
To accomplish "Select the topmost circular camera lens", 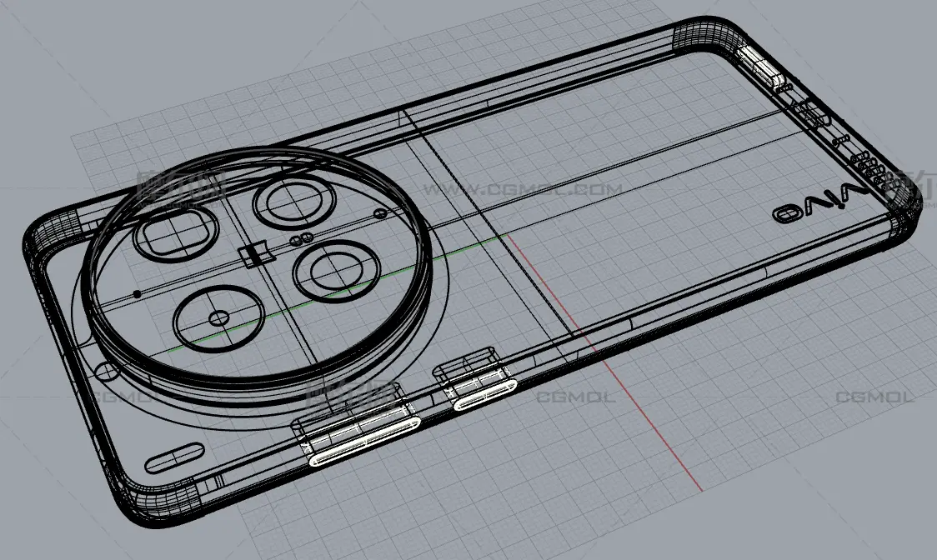I will coord(294,202).
